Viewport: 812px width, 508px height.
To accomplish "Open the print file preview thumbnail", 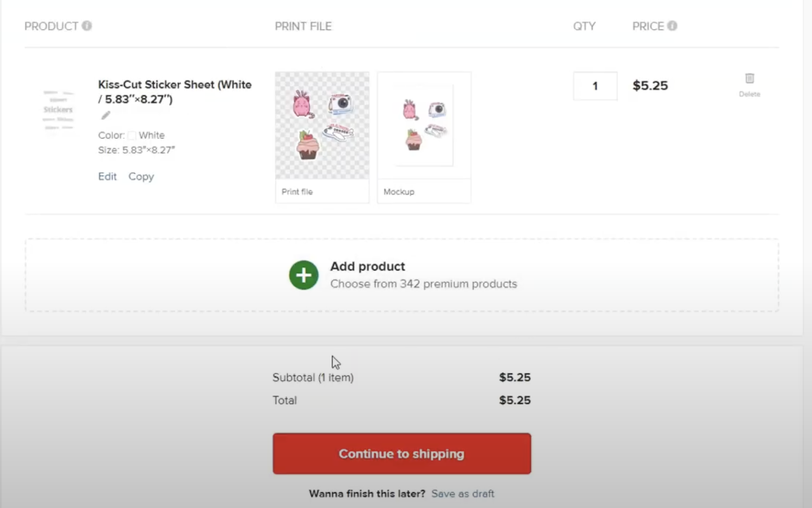I will click(322, 125).
